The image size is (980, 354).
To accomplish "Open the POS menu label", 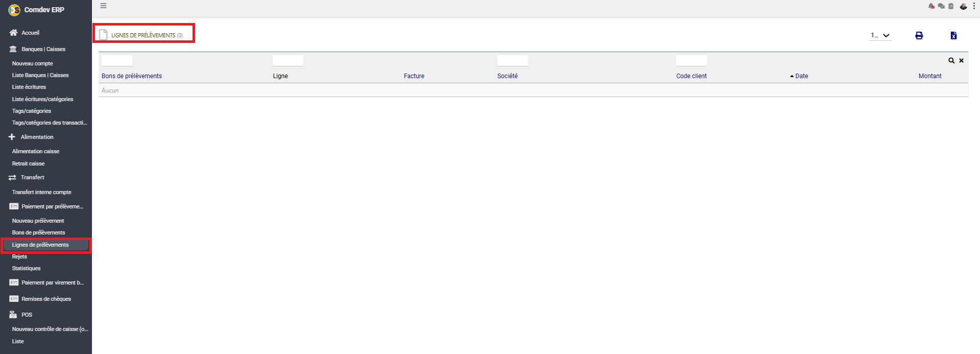I will [x=27, y=315].
